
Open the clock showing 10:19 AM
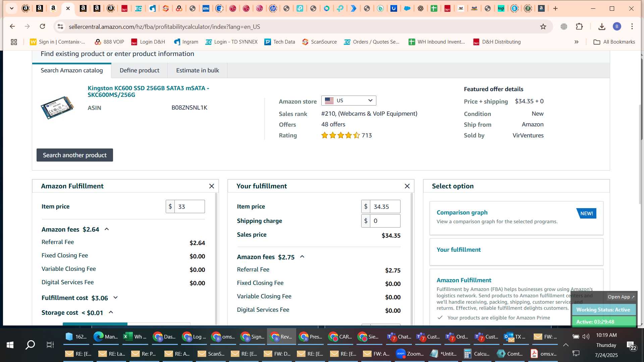[606, 335]
